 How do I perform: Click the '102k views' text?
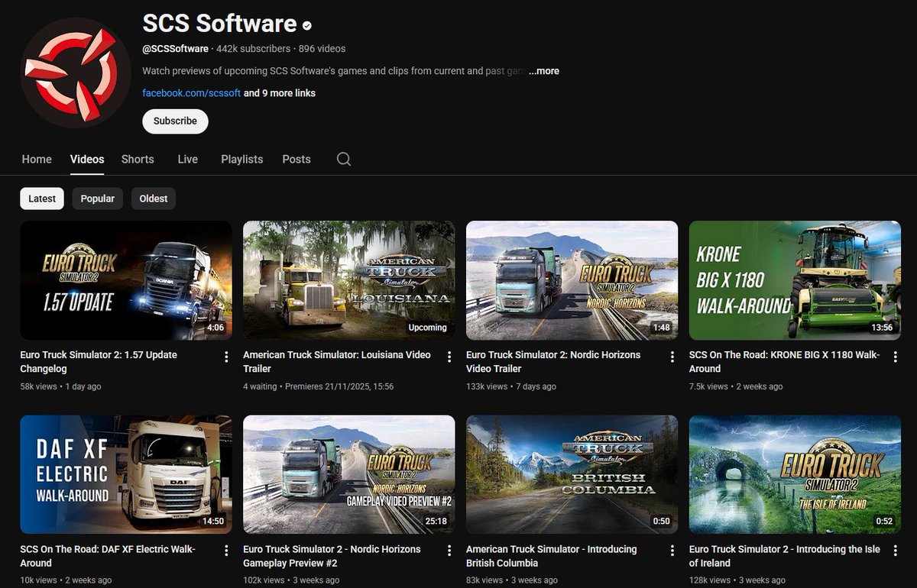pos(264,580)
